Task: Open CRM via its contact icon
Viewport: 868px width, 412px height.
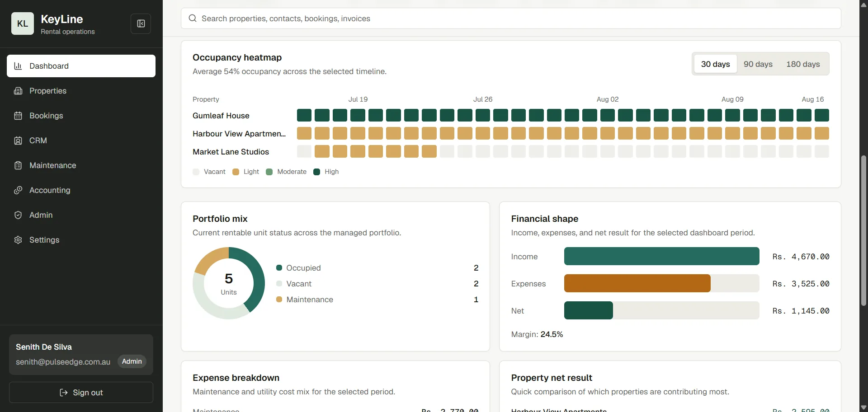Action: coord(18,140)
